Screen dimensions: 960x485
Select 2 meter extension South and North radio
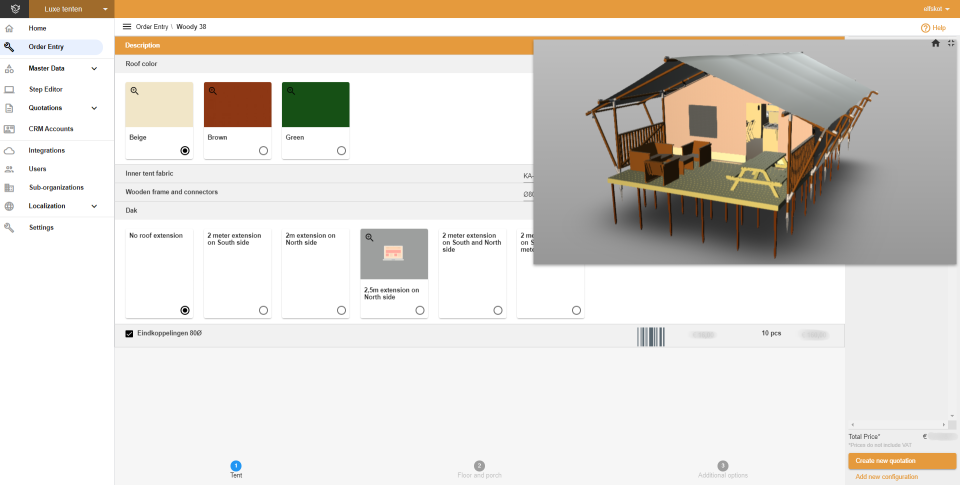[498, 310]
